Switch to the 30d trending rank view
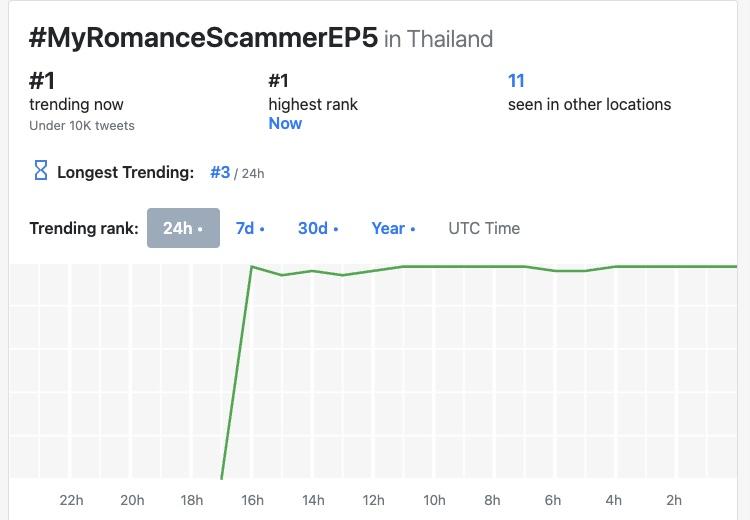 [318, 228]
